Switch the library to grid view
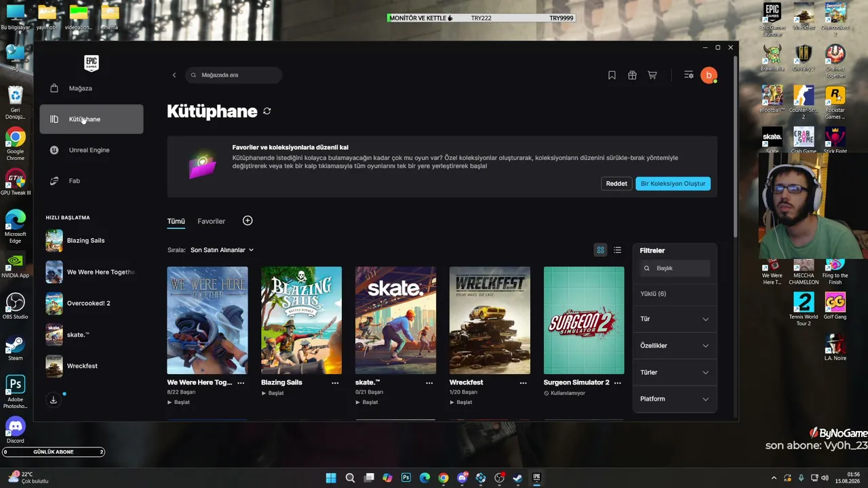This screenshot has width=868, height=488. [600, 250]
